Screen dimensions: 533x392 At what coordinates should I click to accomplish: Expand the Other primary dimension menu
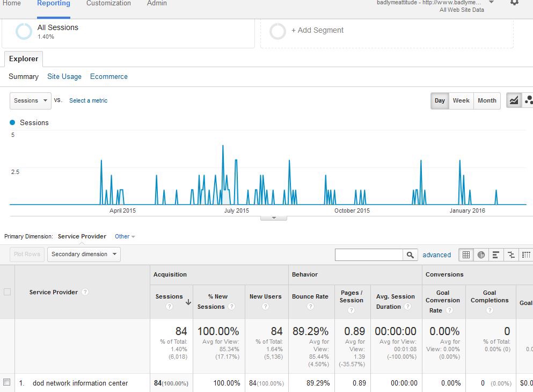(x=125, y=236)
